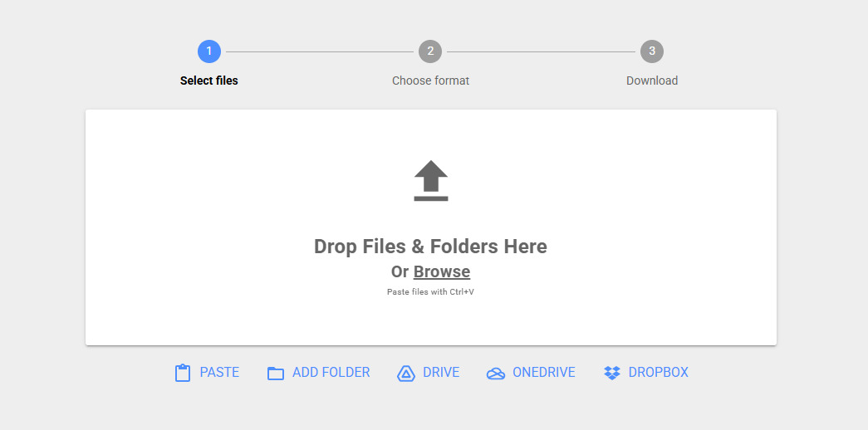The width and height of the screenshot is (868, 430).
Task: Click the OneDrive cloud icon
Action: (495, 374)
